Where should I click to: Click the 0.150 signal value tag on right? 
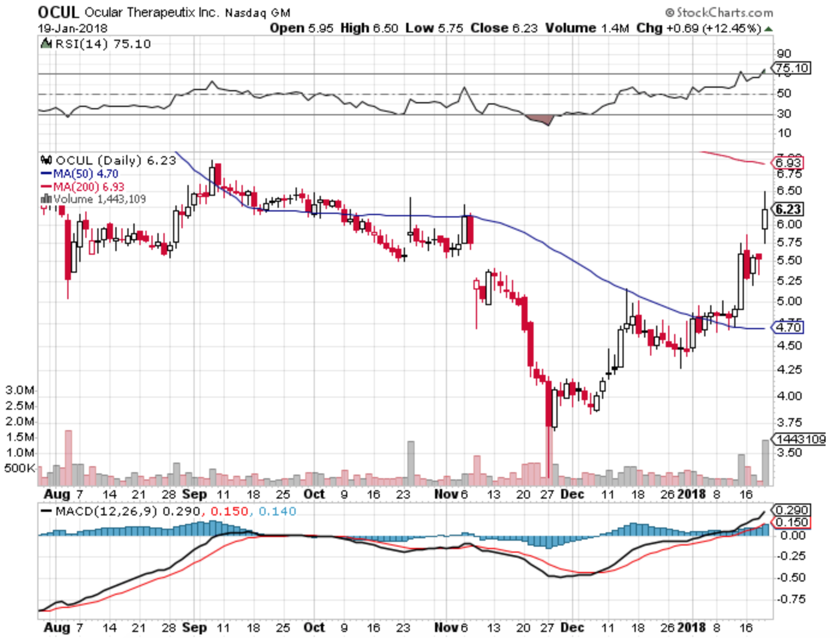[x=792, y=522]
